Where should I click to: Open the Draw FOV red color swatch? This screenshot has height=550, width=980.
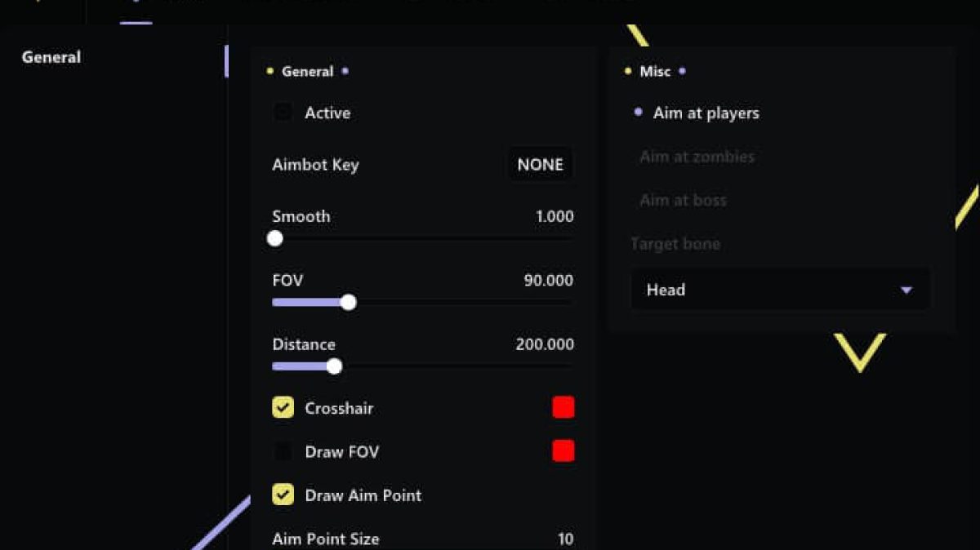click(x=563, y=451)
